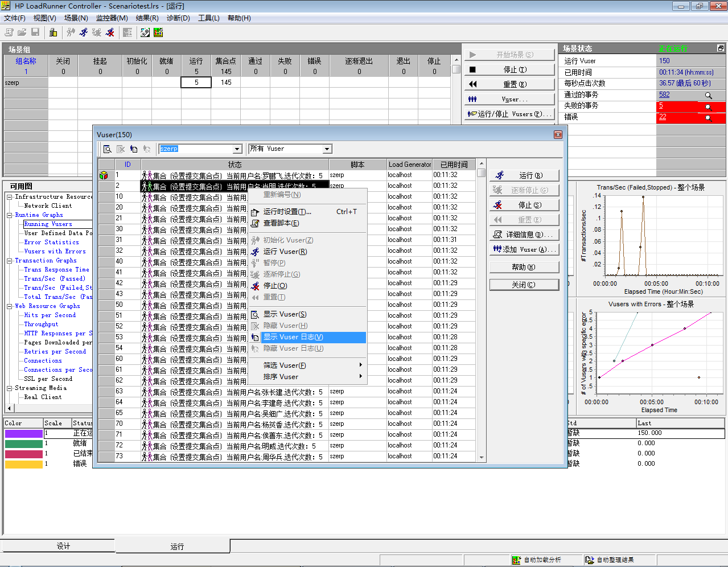Click the 关闭(C) button in Vuser dialog
Screen dimensions: 728x567
click(524, 285)
